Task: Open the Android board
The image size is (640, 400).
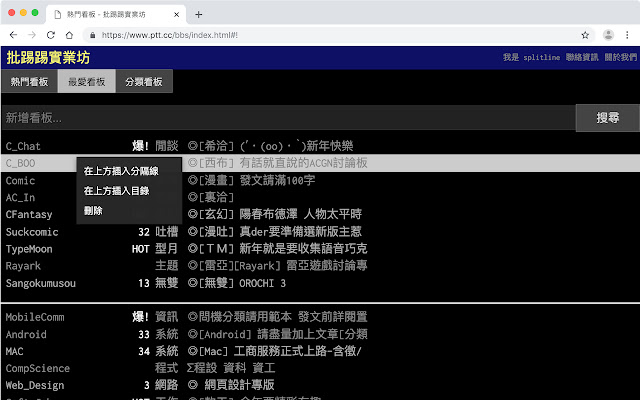Action: click(x=26, y=334)
